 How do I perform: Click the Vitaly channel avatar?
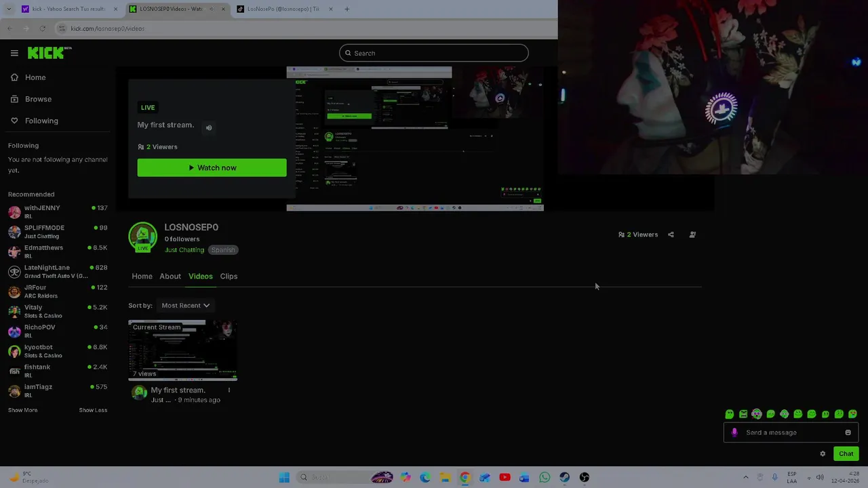click(14, 311)
